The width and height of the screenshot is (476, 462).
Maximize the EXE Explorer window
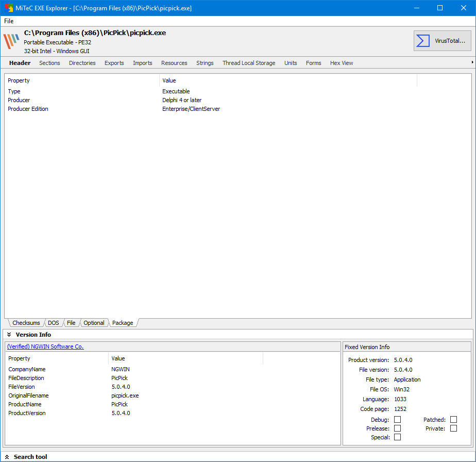(x=440, y=8)
